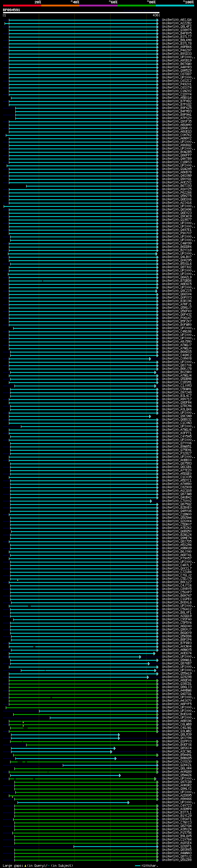Select hit label UniRef100_P49201
This screenshot has width=197, height=868.
[176, 84]
